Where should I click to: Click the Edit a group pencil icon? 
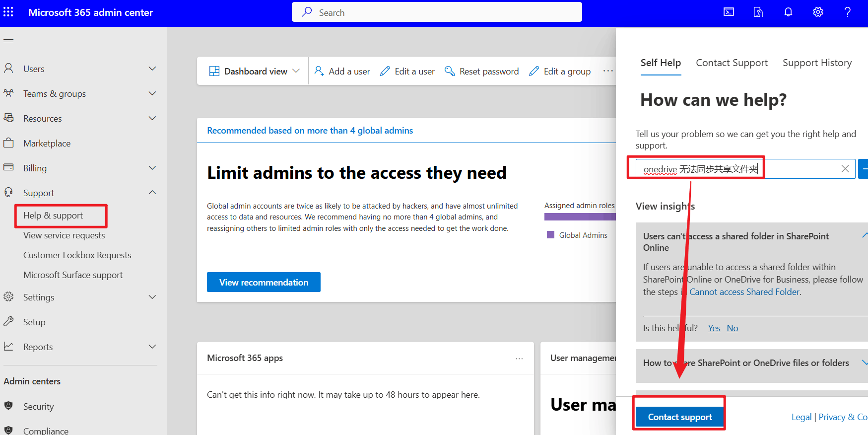(534, 71)
